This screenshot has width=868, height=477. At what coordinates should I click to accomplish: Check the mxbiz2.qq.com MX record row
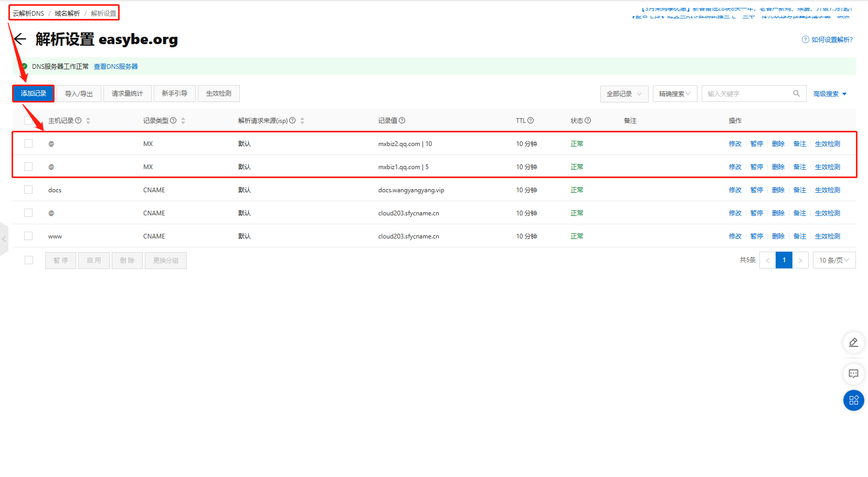28,143
